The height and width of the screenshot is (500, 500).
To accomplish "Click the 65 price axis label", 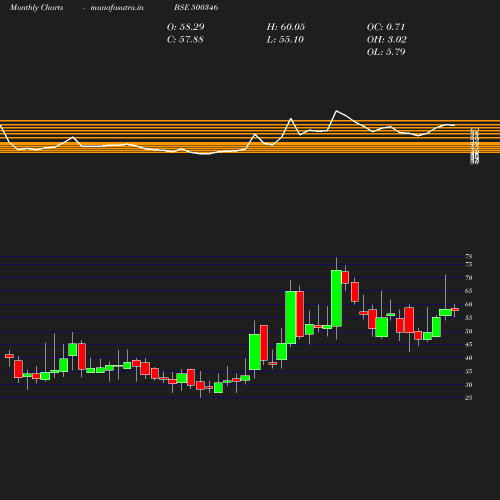I will [x=469, y=291].
